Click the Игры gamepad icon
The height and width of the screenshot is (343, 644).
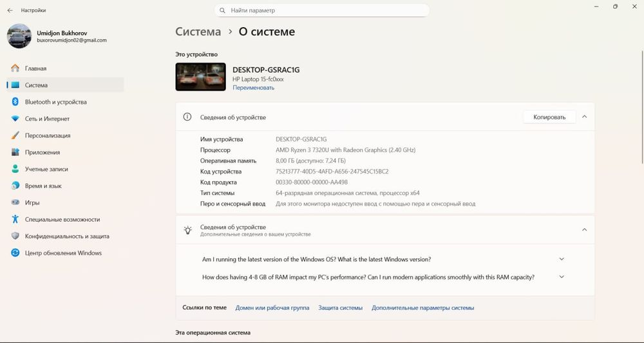coord(15,202)
